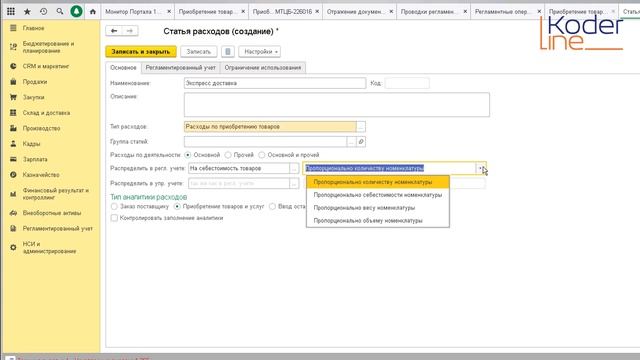The image size is (640, 360).
Task: Open the Настройки dropdown button
Action: click(x=260, y=51)
